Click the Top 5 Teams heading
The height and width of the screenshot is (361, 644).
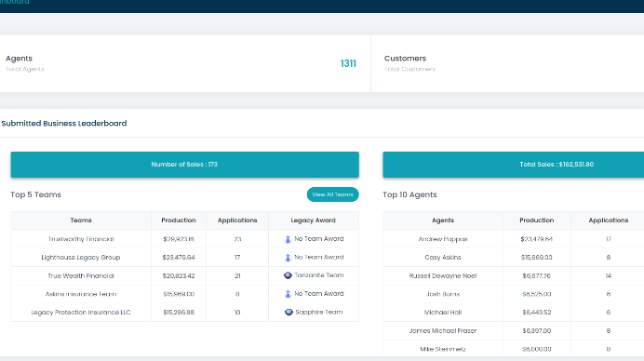pyautogui.click(x=35, y=194)
